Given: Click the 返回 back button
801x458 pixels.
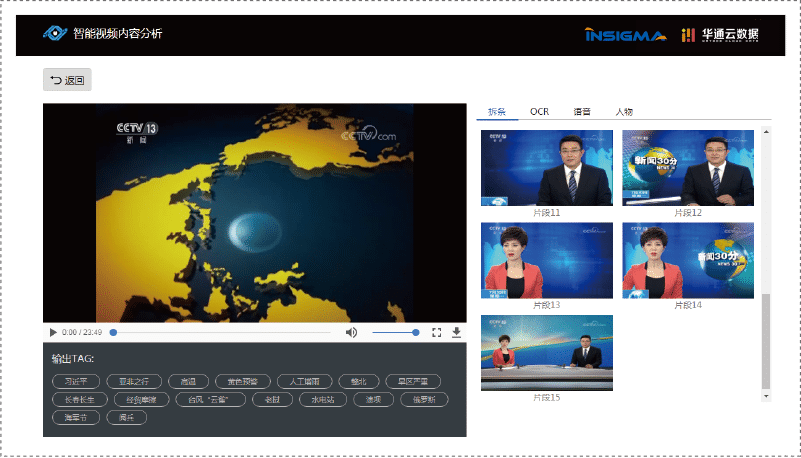Looking at the screenshot, I should click(x=67, y=80).
